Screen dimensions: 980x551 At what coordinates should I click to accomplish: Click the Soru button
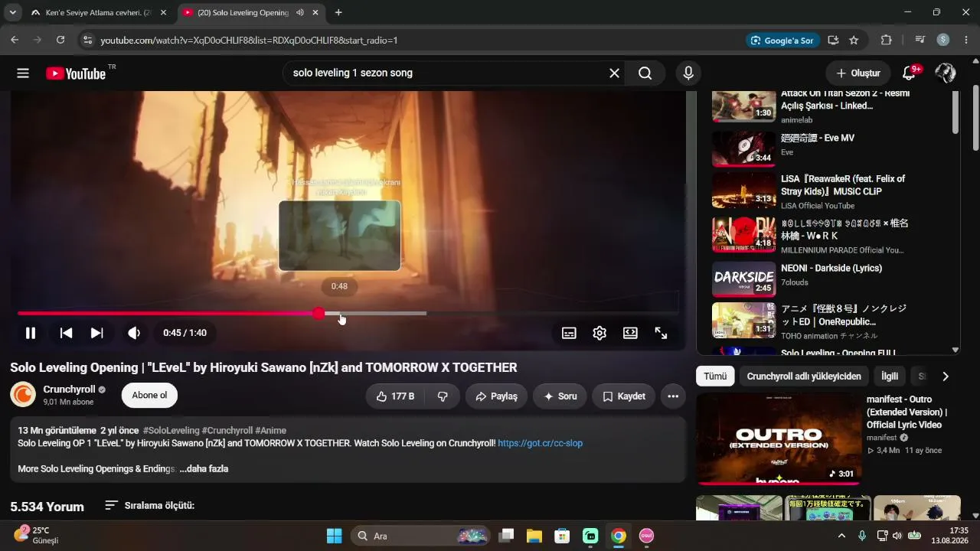(560, 396)
